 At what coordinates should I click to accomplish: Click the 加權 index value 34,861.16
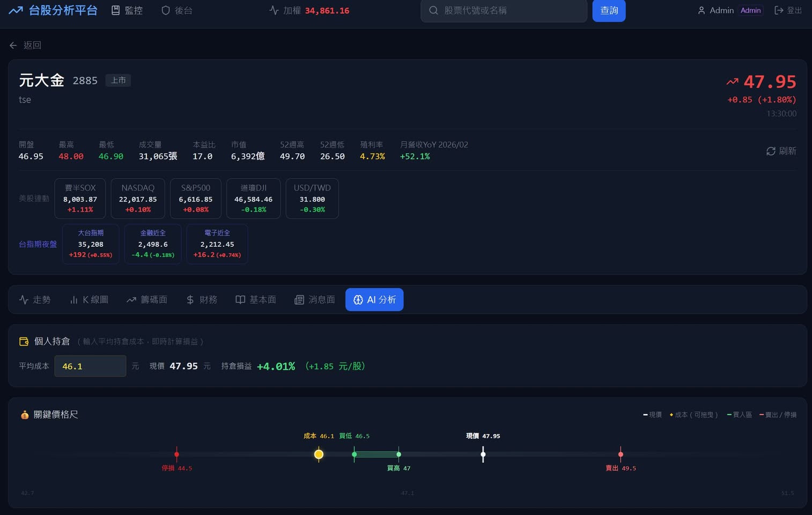[327, 10]
